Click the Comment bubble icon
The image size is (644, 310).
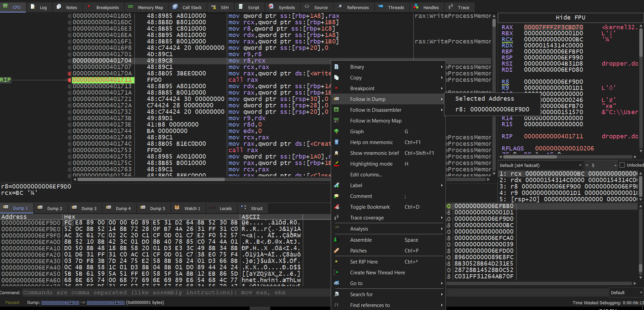click(336, 196)
